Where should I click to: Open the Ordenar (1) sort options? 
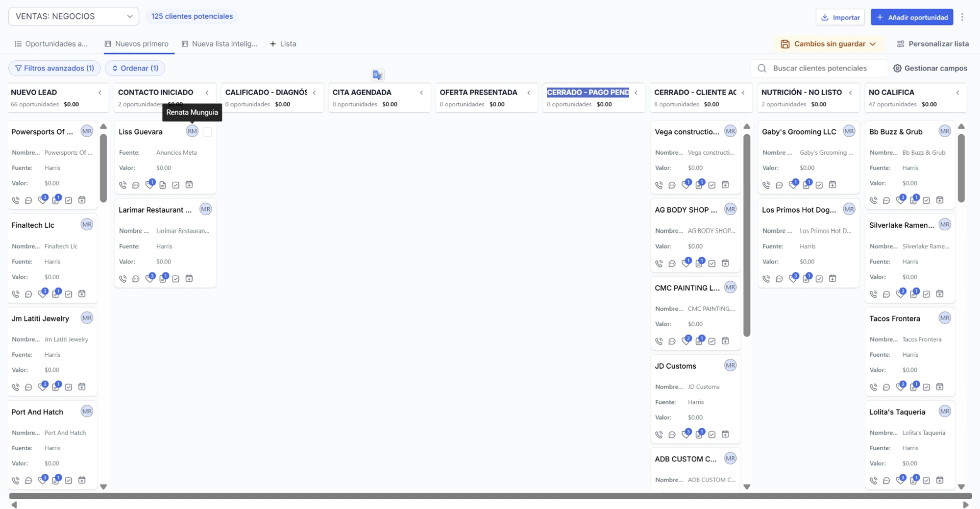click(x=135, y=68)
